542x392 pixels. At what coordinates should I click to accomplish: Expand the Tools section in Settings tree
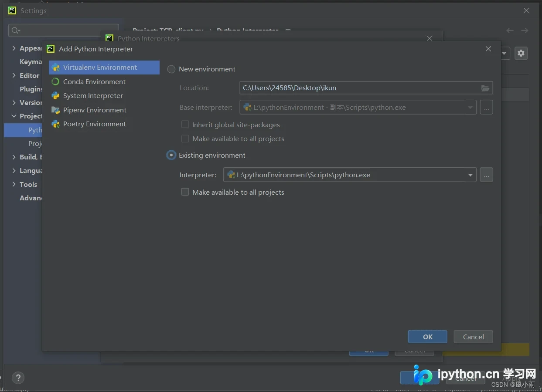[14, 184]
